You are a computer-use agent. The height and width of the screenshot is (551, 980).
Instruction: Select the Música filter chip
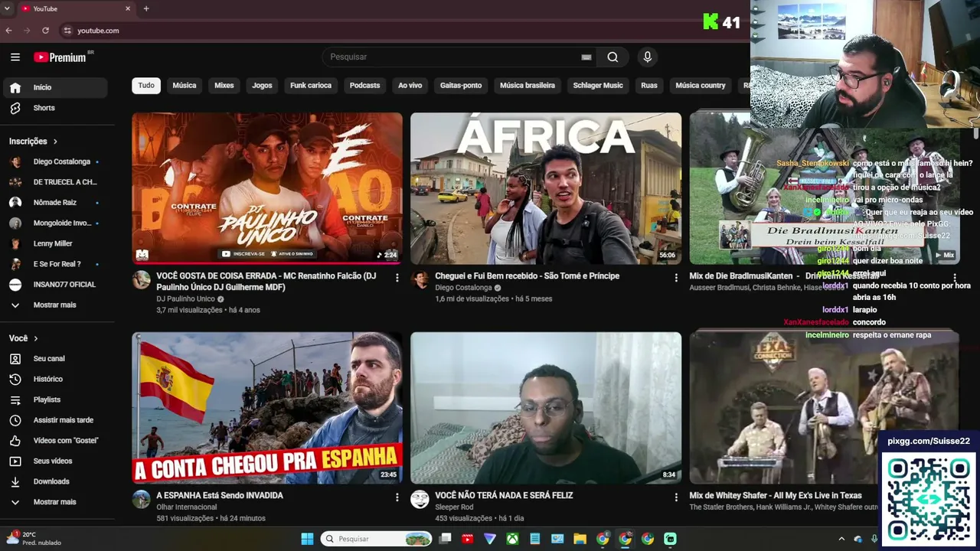185,86
